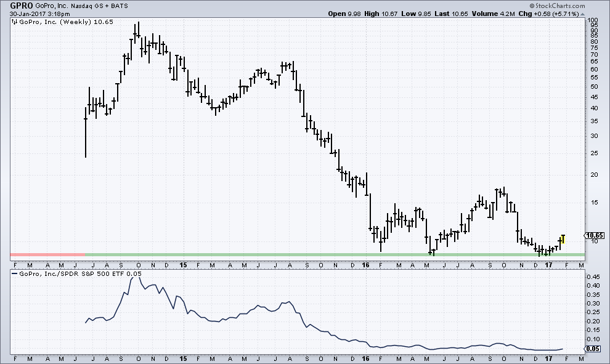The height and width of the screenshot is (364, 610).
Task: Click the green support line
Action: pyautogui.click(x=335, y=255)
